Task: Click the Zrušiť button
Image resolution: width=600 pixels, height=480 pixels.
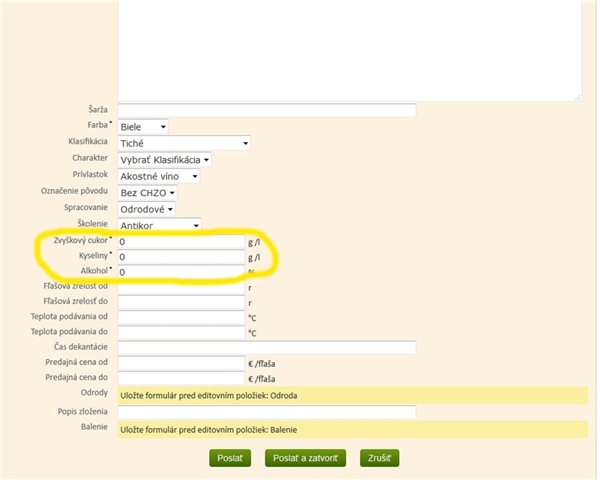Action: [x=379, y=458]
